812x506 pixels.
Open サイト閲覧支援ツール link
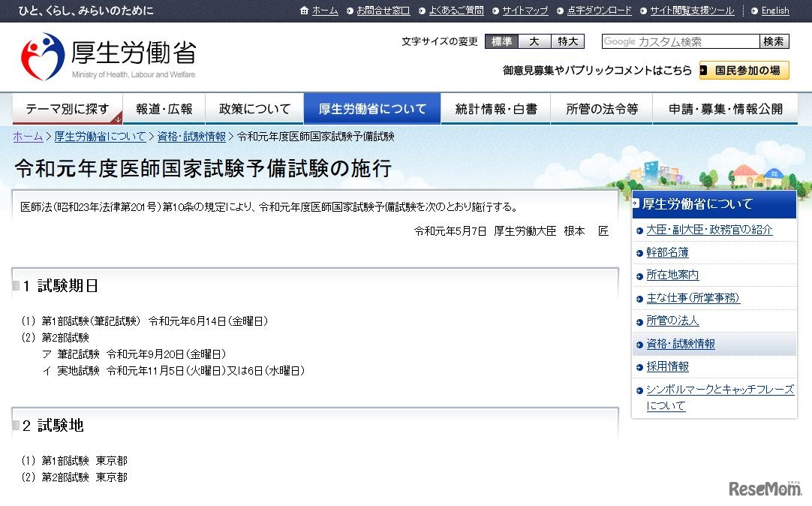[x=692, y=11]
